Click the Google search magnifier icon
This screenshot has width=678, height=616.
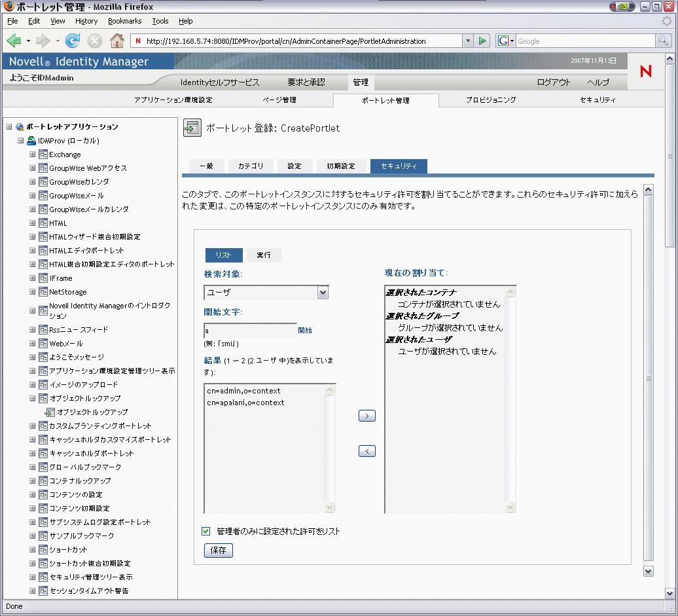click(663, 41)
